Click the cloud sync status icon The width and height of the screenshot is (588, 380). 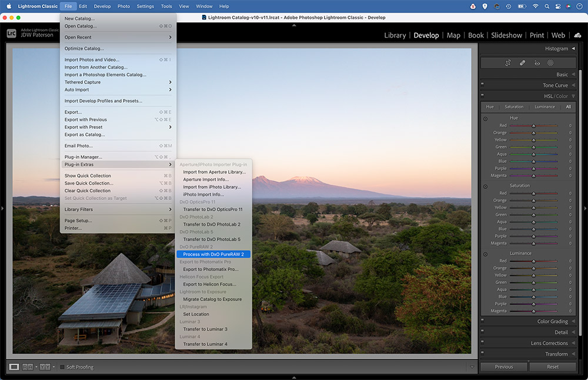tap(577, 35)
